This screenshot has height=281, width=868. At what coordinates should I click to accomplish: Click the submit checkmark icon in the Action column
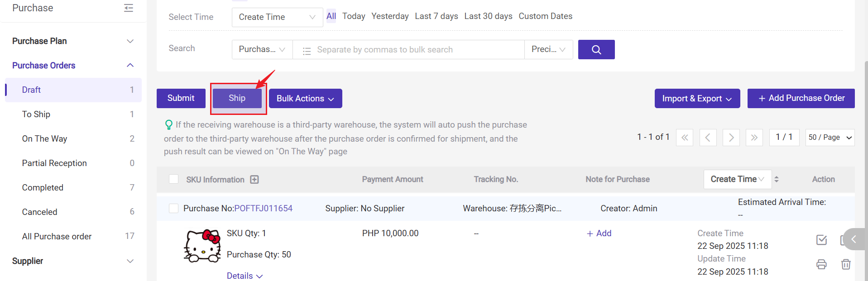(x=821, y=240)
